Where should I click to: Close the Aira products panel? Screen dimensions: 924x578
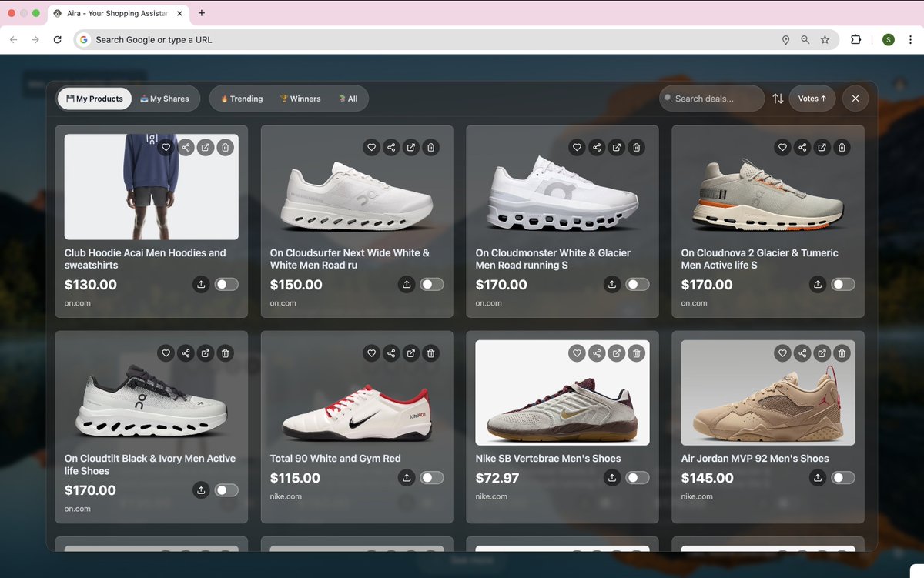[x=855, y=99]
